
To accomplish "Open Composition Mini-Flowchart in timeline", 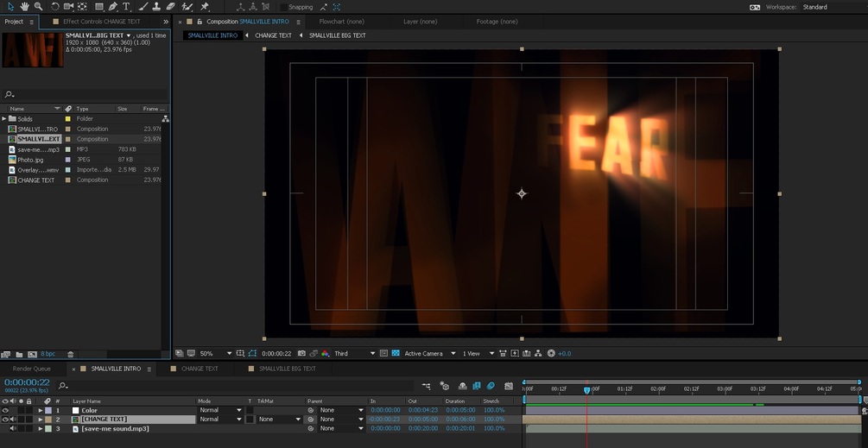I will [427, 386].
